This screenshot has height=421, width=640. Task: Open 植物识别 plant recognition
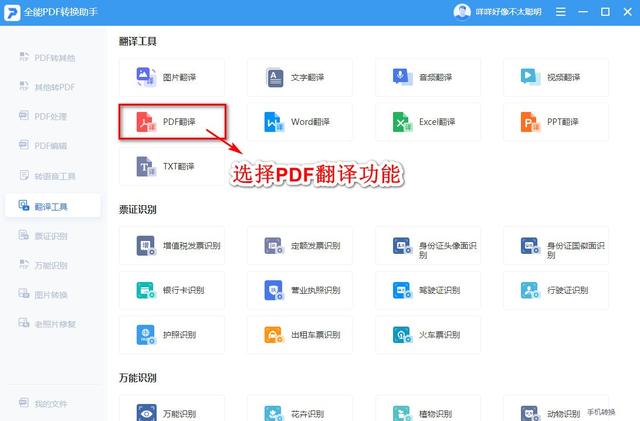click(428, 408)
